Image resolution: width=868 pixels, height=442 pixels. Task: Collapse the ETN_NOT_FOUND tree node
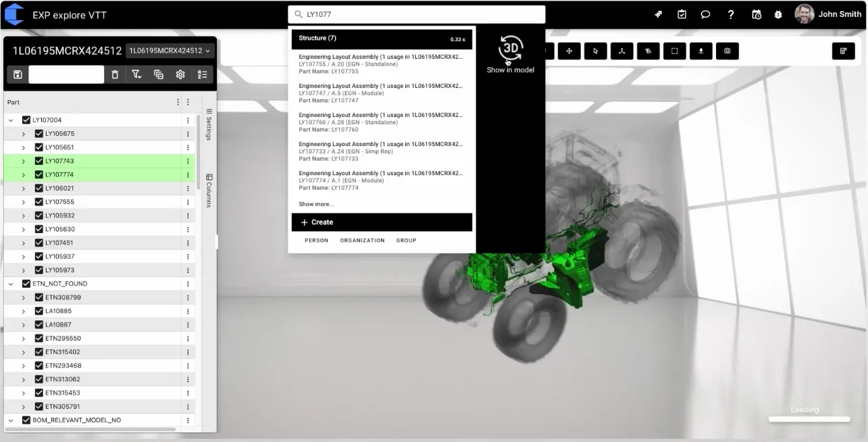pos(11,284)
